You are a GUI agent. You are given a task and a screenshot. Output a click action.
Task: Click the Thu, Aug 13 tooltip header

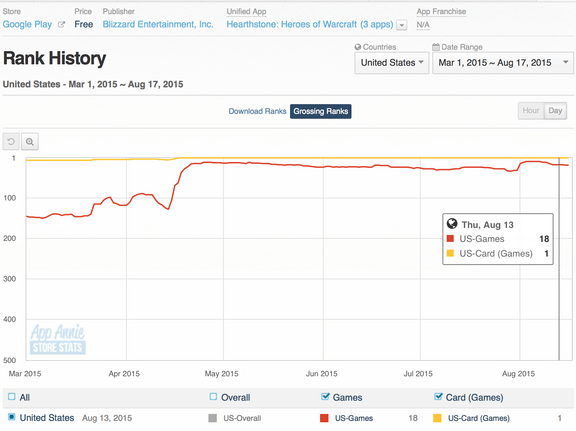coord(487,225)
